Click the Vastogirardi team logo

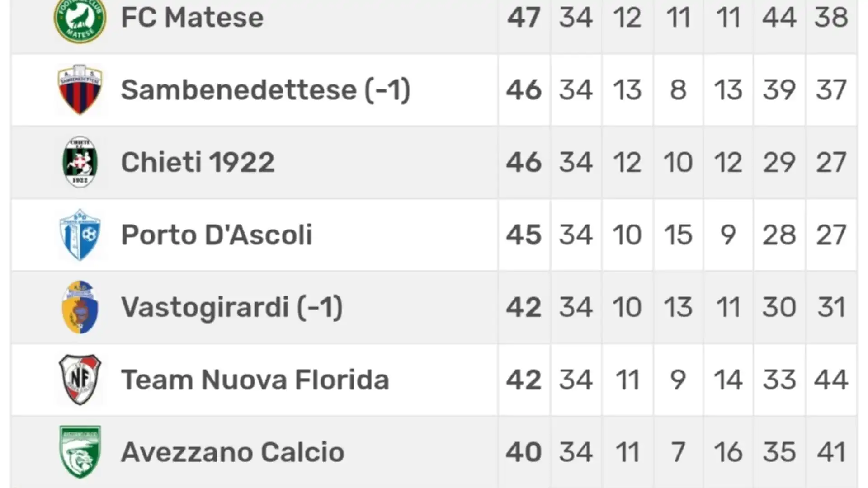click(80, 307)
